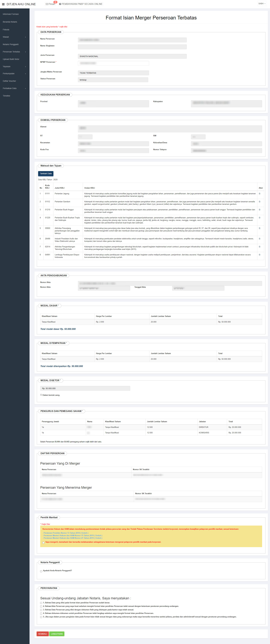270x644 pixels.
Task: Open Fidusia in the sidebar
Action: [6, 29]
